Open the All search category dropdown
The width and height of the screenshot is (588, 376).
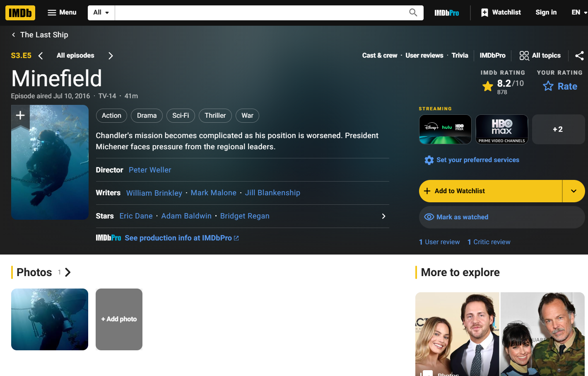[101, 12]
